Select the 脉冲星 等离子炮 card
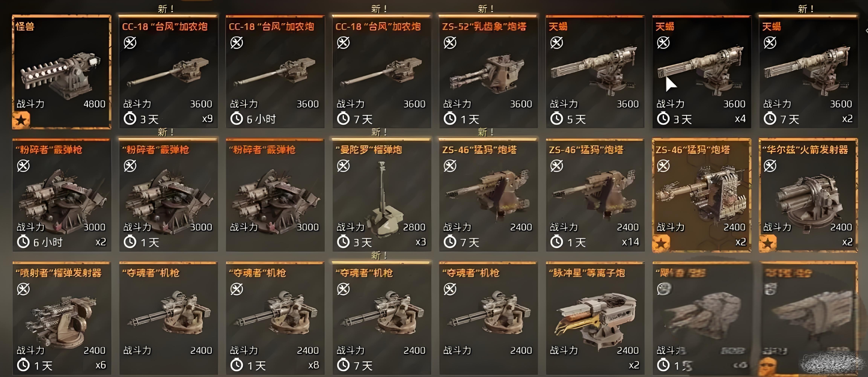 (x=595, y=318)
